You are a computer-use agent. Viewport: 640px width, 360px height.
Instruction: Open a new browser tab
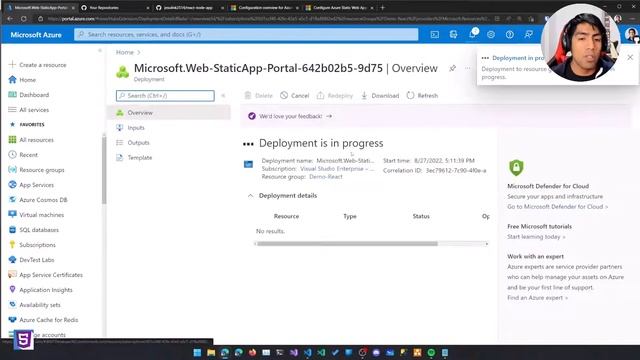382,7
